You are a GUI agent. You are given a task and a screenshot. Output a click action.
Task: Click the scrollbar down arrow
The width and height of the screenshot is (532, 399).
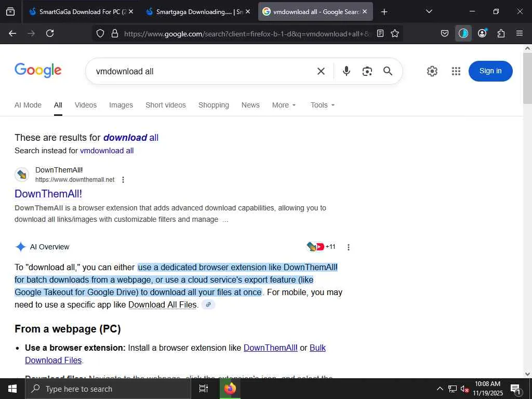pyautogui.click(x=527, y=374)
